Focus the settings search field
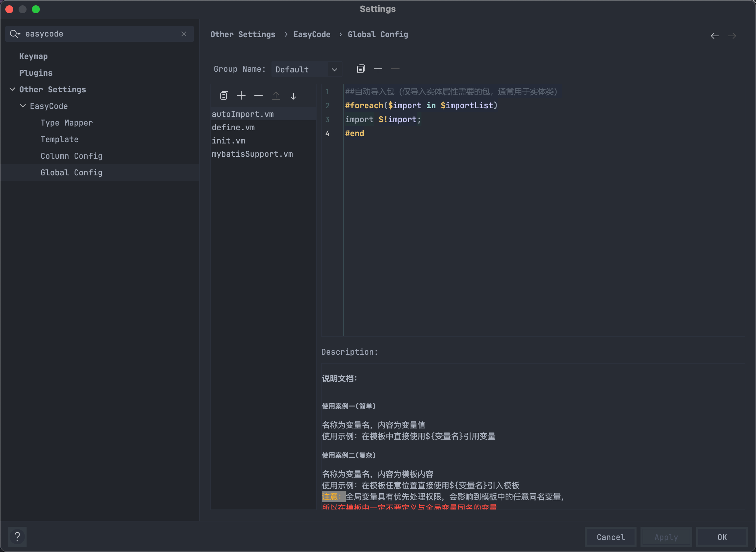Screen dimensions: 756x552 coord(100,34)
